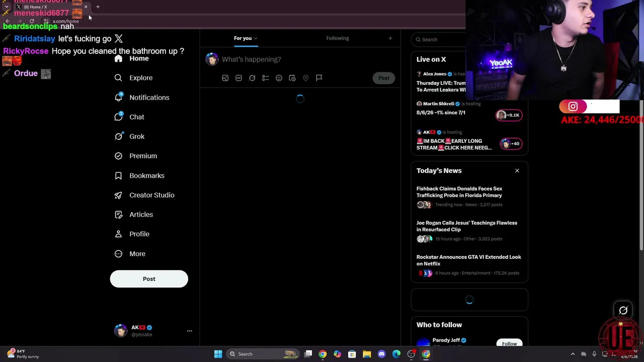Open the Bookmarks link
Screen dimensions: 644x362
click(147, 175)
